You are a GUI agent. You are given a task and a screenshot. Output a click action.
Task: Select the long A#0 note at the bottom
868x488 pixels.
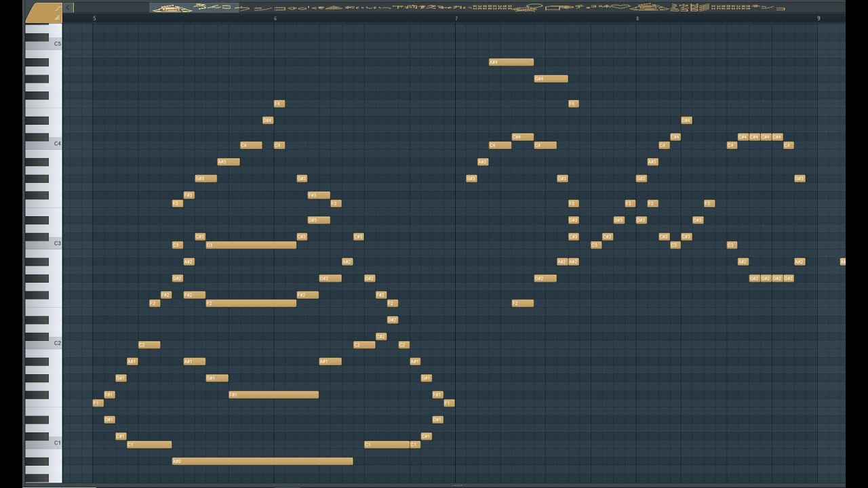click(x=262, y=462)
